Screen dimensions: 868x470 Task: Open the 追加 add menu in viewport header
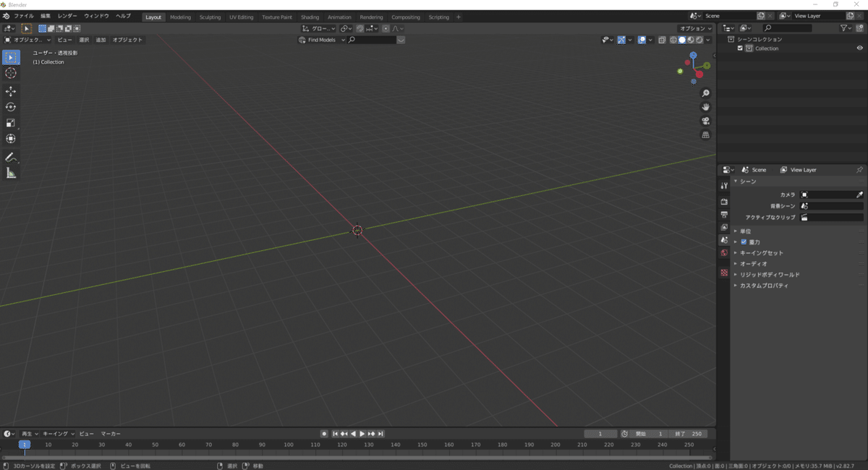[x=101, y=40]
